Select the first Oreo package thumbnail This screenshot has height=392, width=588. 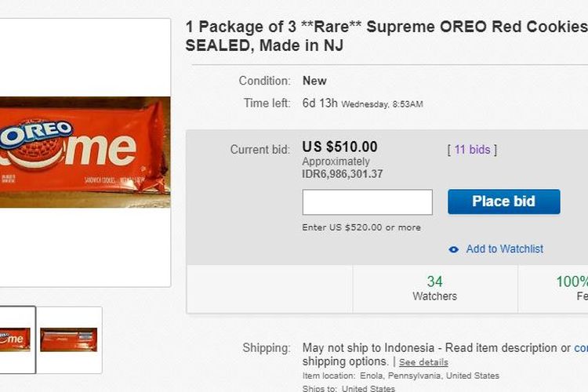coord(16,339)
